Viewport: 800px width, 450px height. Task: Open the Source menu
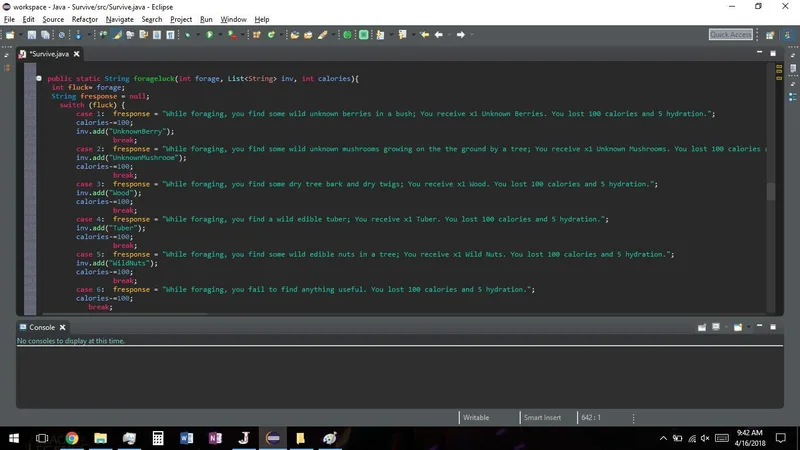pyautogui.click(x=53, y=19)
